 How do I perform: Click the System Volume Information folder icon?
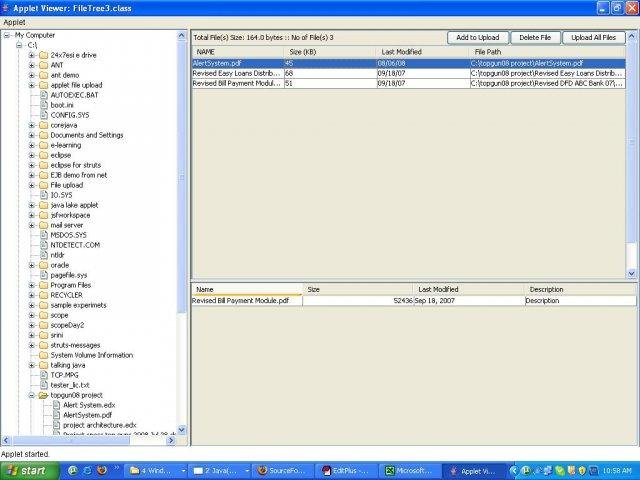(44, 355)
